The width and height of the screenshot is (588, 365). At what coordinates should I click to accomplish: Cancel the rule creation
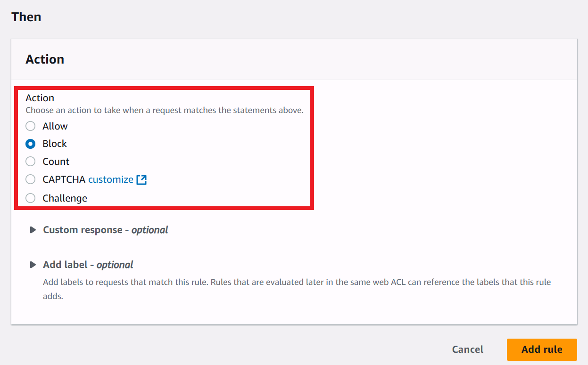[467, 349]
